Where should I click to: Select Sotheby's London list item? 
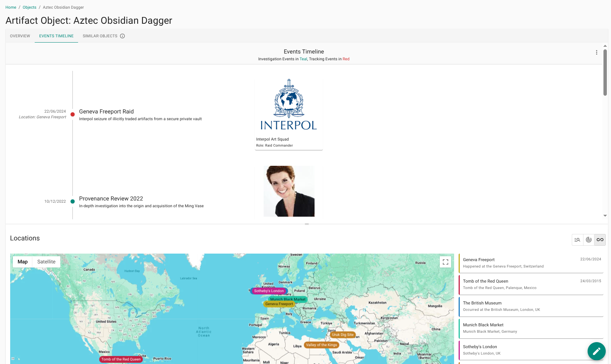(531, 350)
